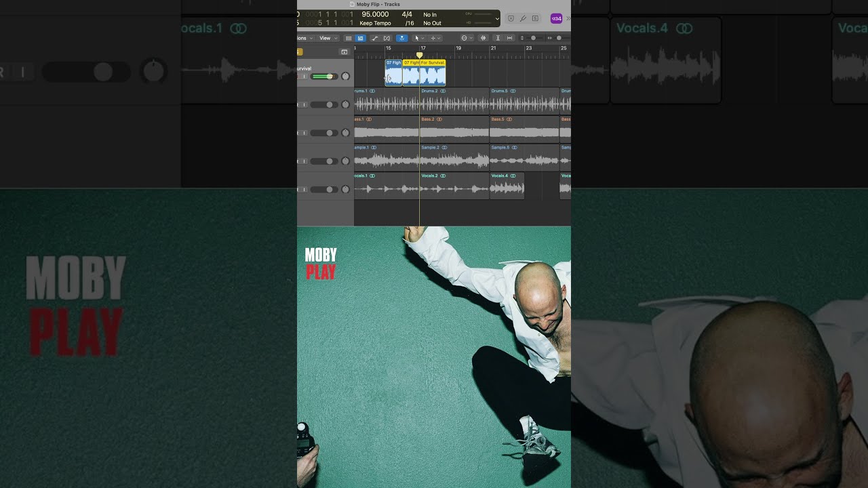The height and width of the screenshot is (488, 868).
Task: Click the Sample track pan knob
Action: 345,161
